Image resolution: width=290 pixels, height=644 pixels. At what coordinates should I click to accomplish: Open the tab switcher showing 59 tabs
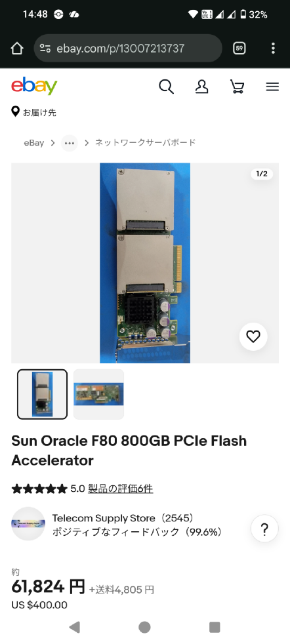[x=239, y=49]
